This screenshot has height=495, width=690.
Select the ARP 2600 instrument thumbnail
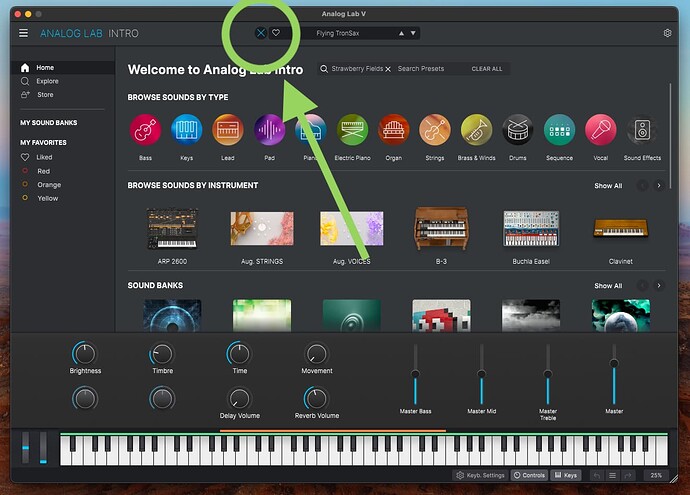tap(172, 229)
